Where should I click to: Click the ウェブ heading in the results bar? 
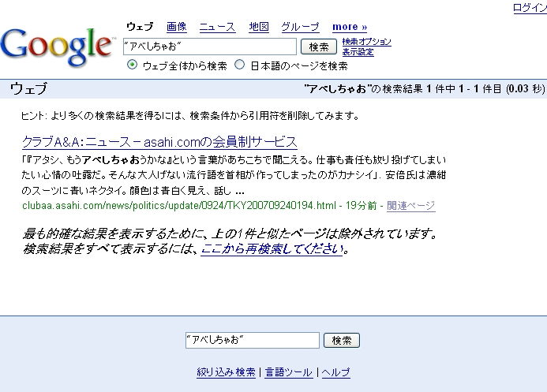[x=28, y=89]
